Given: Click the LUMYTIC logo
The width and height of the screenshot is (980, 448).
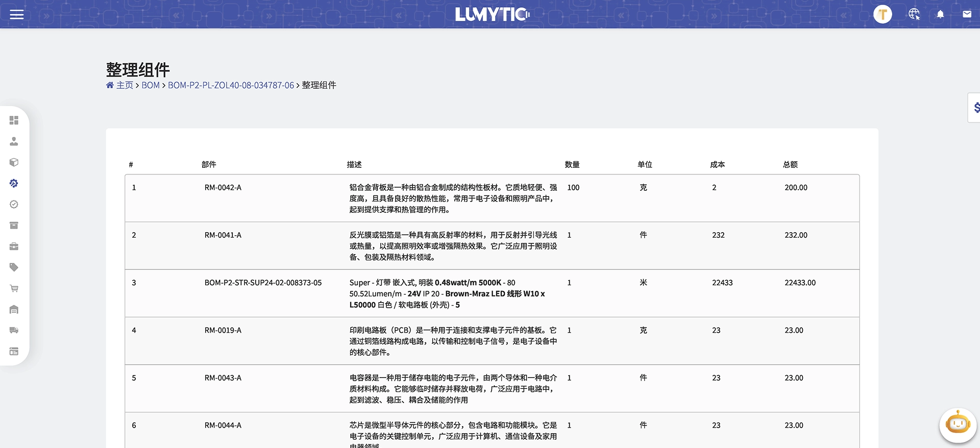Looking at the screenshot, I should click(492, 14).
